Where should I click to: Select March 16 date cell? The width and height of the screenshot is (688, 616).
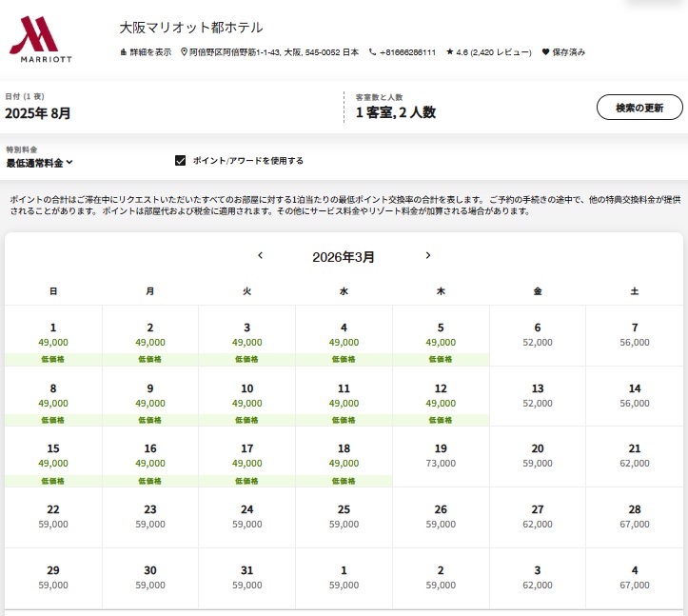point(150,457)
